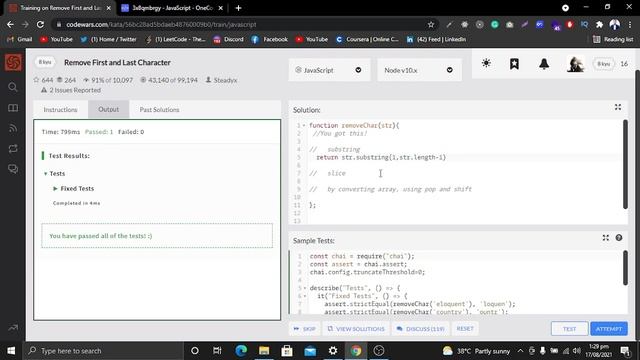Click the browser reload button

point(40,24)
